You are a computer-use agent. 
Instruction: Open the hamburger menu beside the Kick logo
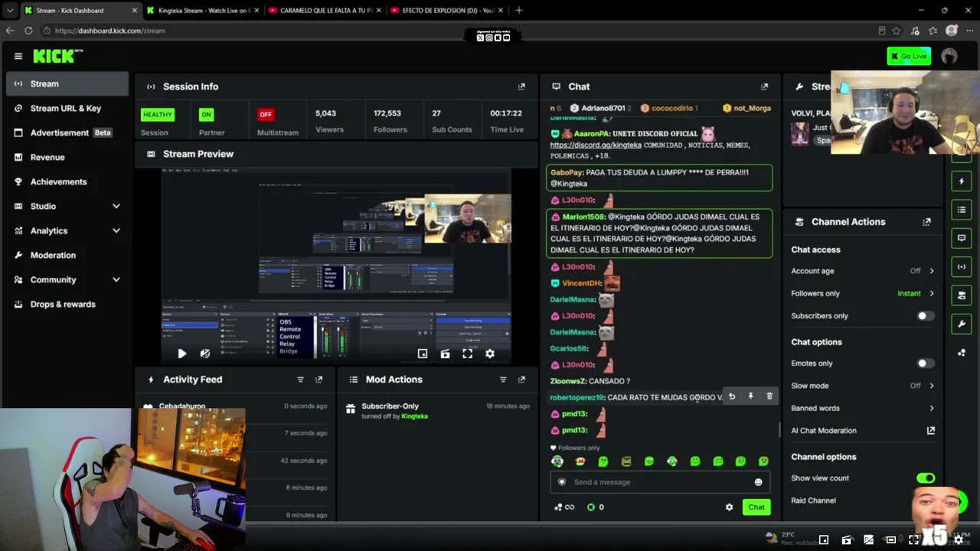(18, 56)
